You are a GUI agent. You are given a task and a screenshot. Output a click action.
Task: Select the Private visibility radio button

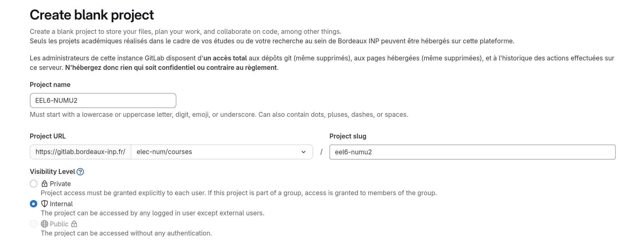tap(34, 184)
